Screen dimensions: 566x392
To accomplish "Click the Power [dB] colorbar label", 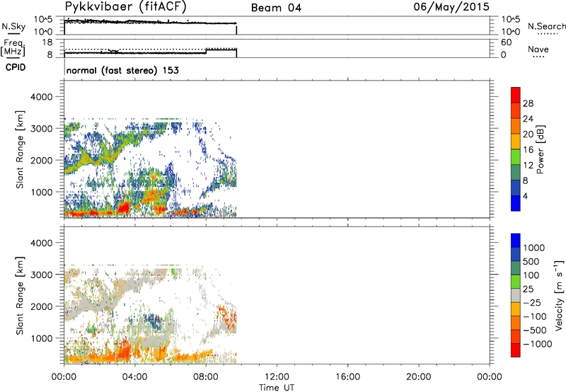I will pos(540,149).
